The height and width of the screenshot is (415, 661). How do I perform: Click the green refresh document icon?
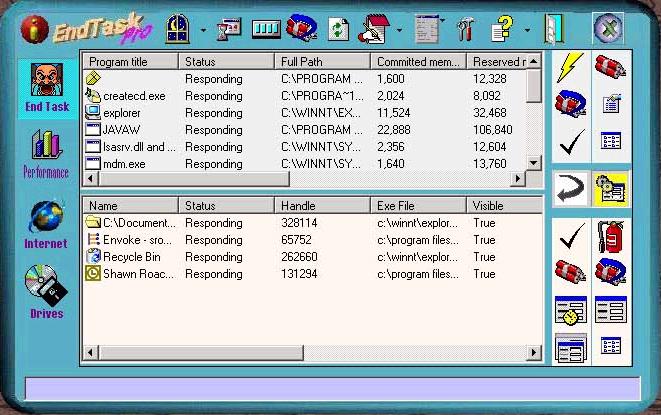[339, 30]
